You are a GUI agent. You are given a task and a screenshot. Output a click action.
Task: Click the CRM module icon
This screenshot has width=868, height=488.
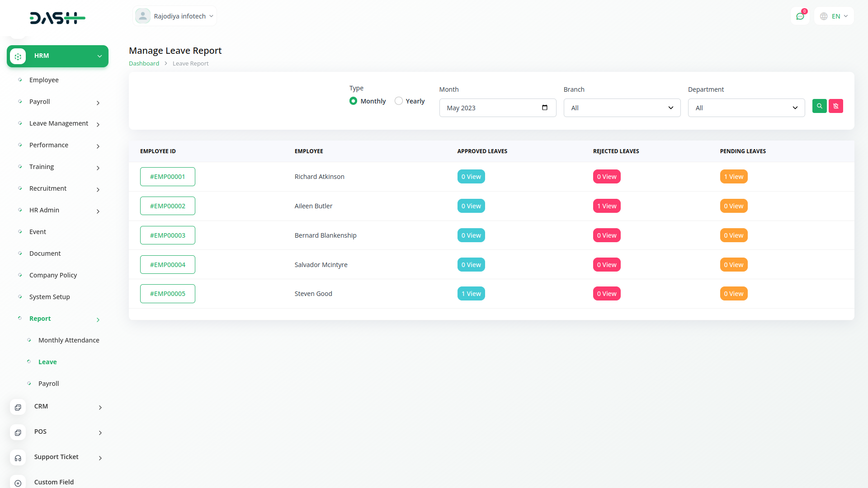18,407
